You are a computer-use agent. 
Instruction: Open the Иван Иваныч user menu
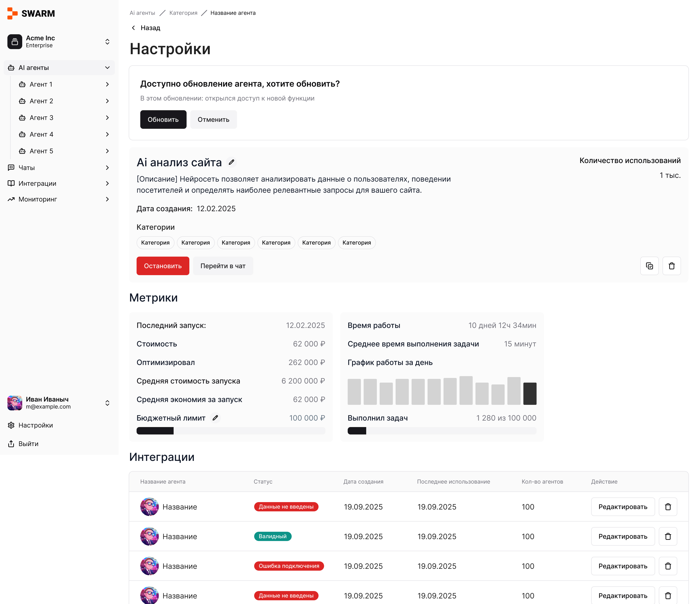[x=59, y=403]
